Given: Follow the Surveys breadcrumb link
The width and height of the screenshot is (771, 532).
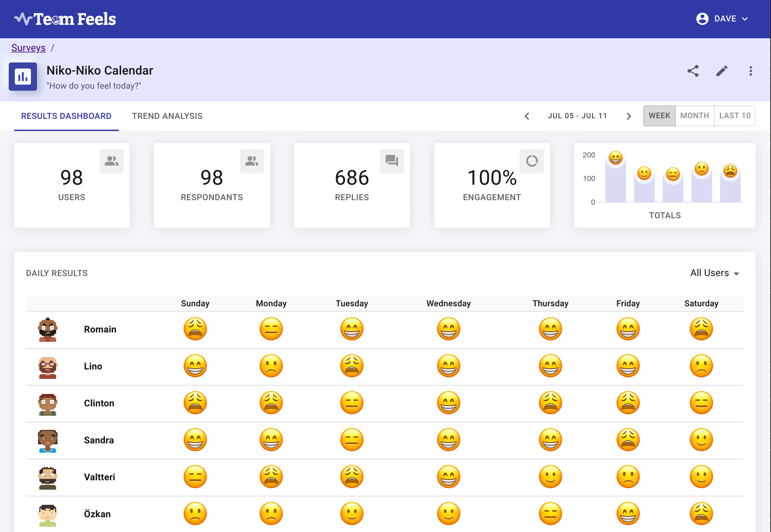Looking at the screenshot, I should (x=28, y=48).
